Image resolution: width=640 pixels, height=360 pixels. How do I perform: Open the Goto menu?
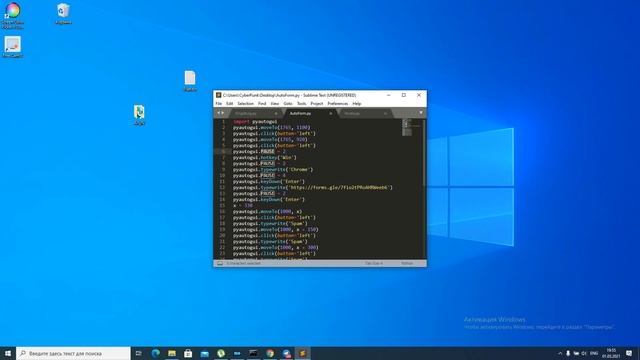[x=288, y=104]
